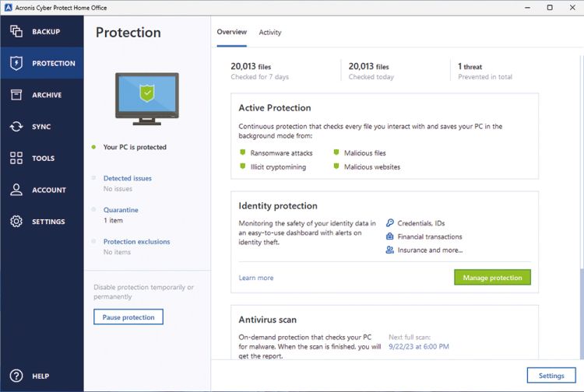Click the vertical scrollbar of the Overview pane

[x=582, y=313]
